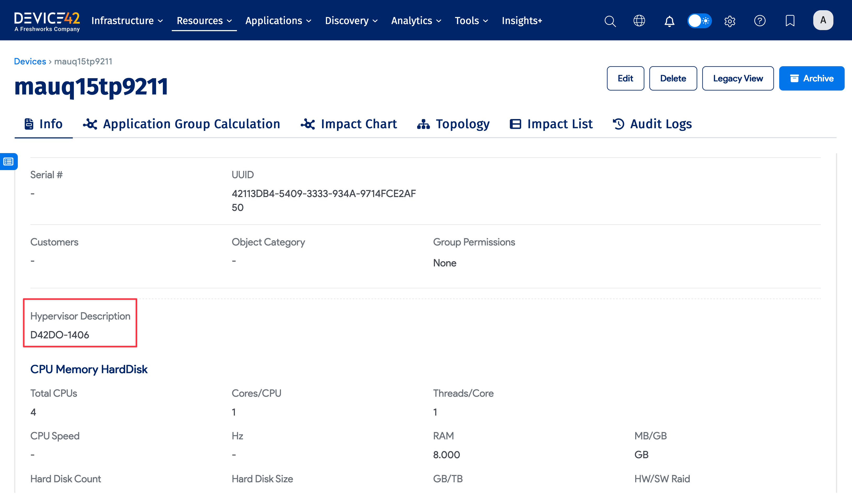Switch to the Info tab
The width and height of the screenshot is (852, 504).
[x=43, y=124]
